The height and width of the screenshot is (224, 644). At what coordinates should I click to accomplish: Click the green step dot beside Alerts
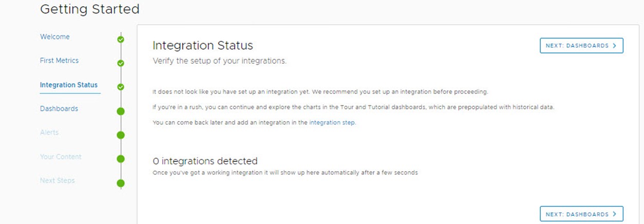tap(121, 135)
